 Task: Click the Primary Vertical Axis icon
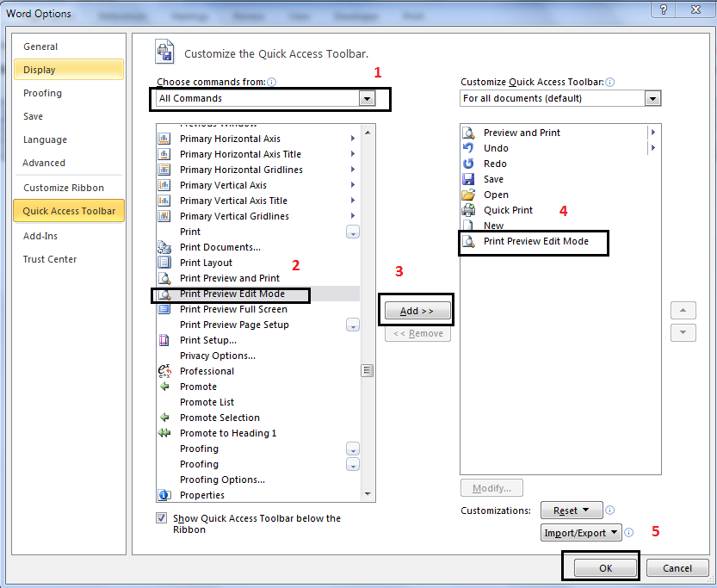164,185
